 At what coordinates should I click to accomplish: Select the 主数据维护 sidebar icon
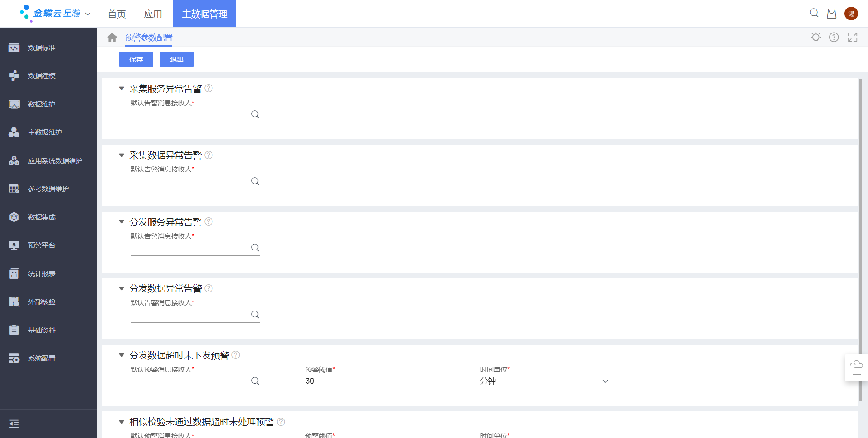[x=14, y=132]
